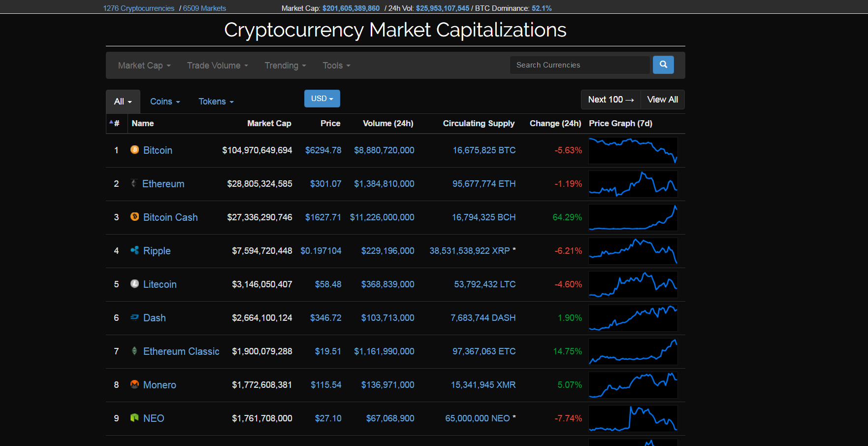Click the magnifier search button
The height and width of the screenshot is (446, 868).
tap(663, 65)
